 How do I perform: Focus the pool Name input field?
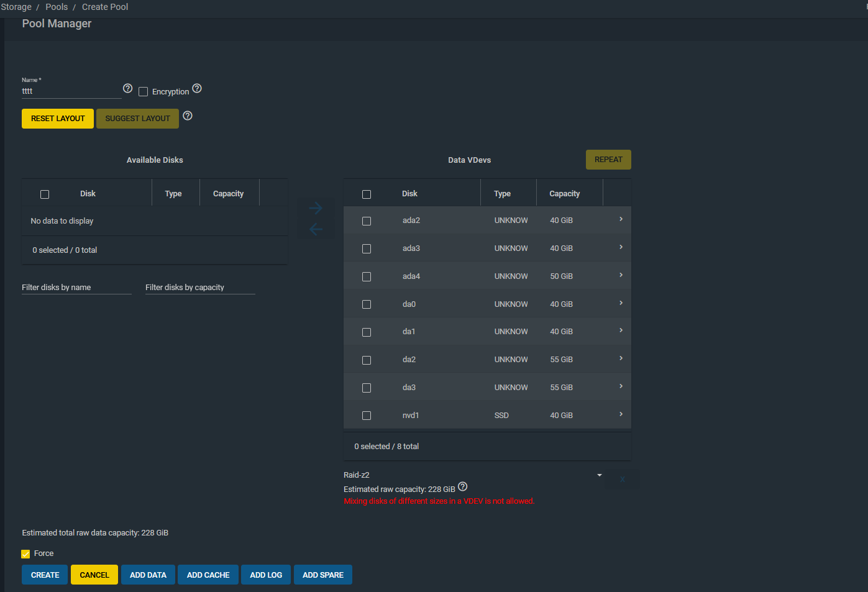tap(71, 91)
